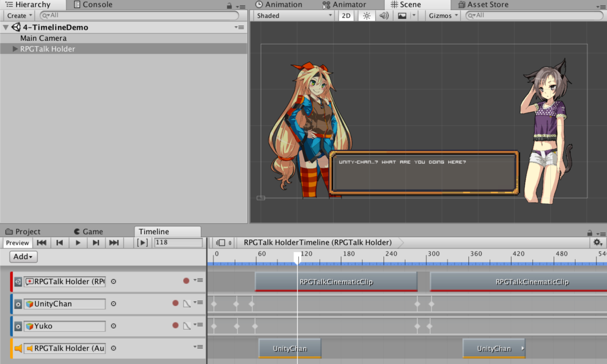Jump to the start of the timeline
Image resolution: width=607 pixels, height=364 pixels.
coord(41,243)
